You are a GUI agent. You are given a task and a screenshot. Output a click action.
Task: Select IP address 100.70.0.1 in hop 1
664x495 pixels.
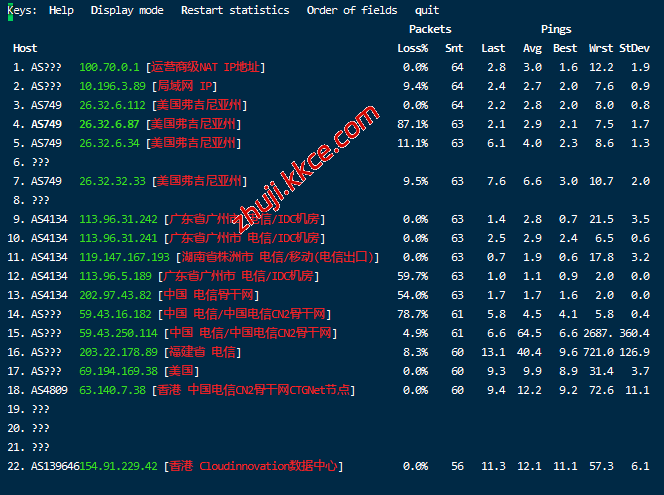point(110,67)
